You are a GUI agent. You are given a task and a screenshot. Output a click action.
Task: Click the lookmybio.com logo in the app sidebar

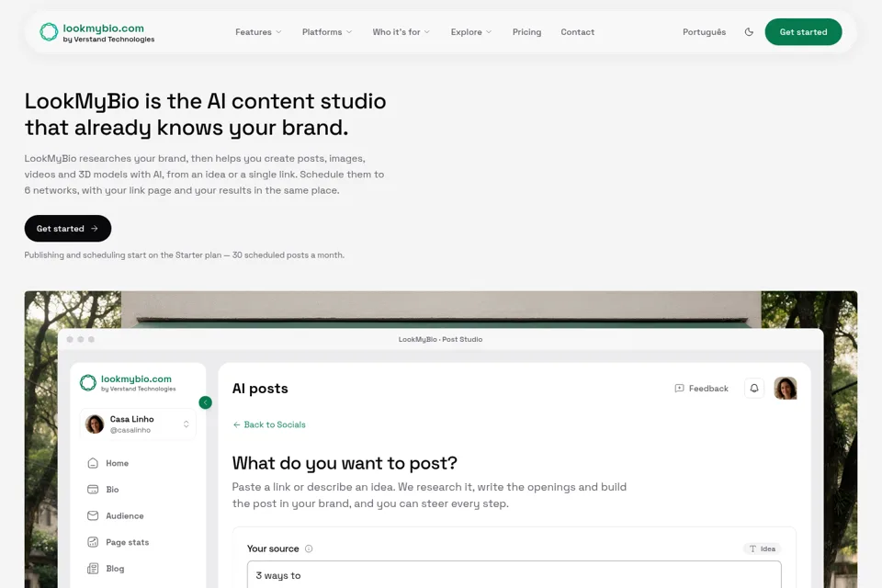pyautogui.click(x=128, y=383)
